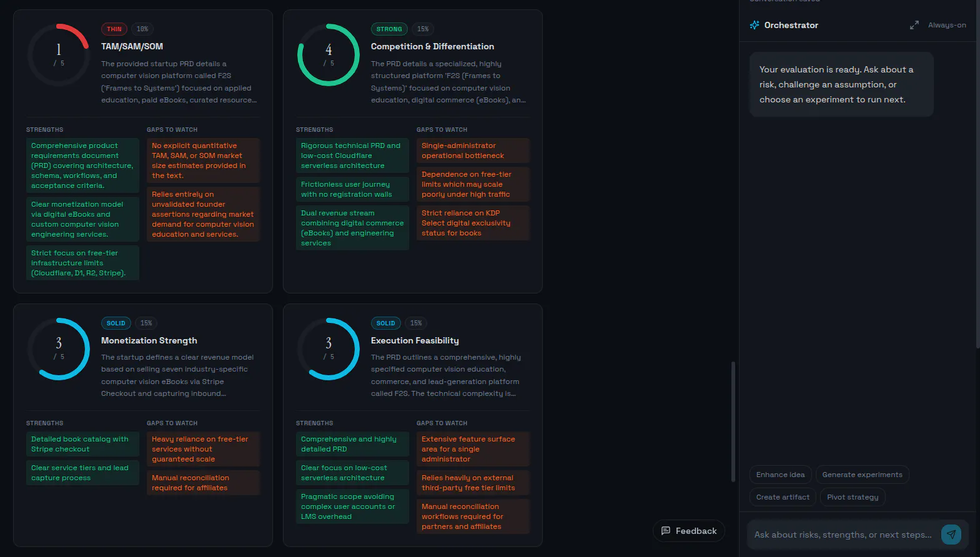Click the STRONG rating badge

click(x=389, y=29)
